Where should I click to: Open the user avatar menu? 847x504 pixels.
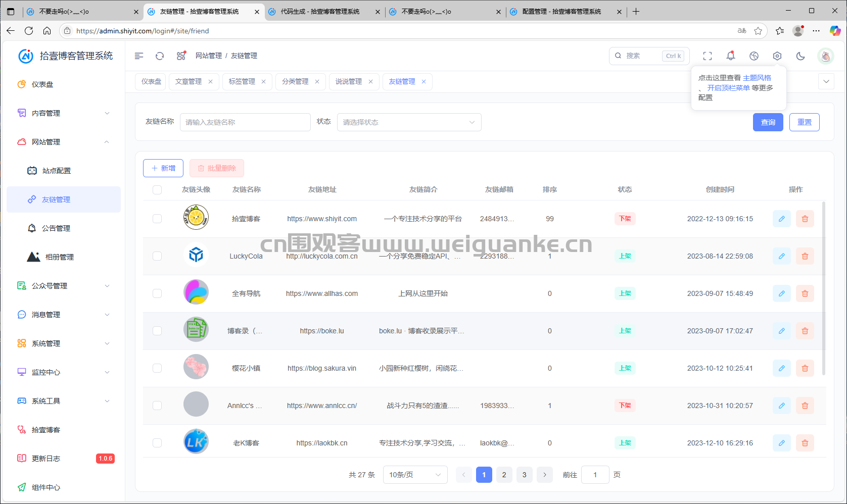[x=826, y=56]
